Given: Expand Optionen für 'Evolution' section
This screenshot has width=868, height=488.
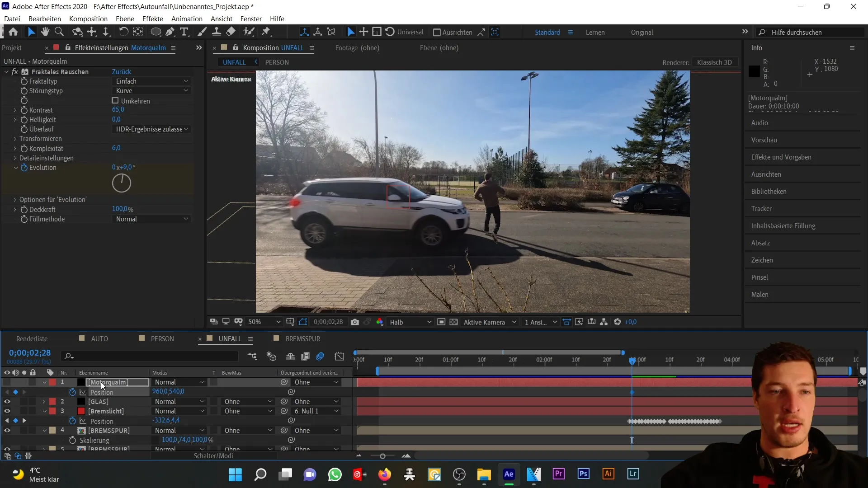Looking at the screenshot, I should pos(14,200).
